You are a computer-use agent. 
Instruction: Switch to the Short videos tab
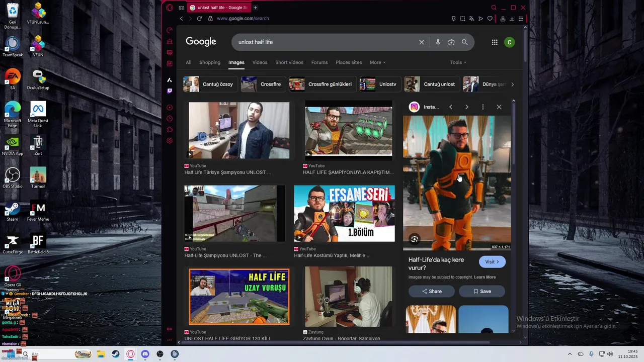point(289,62)
